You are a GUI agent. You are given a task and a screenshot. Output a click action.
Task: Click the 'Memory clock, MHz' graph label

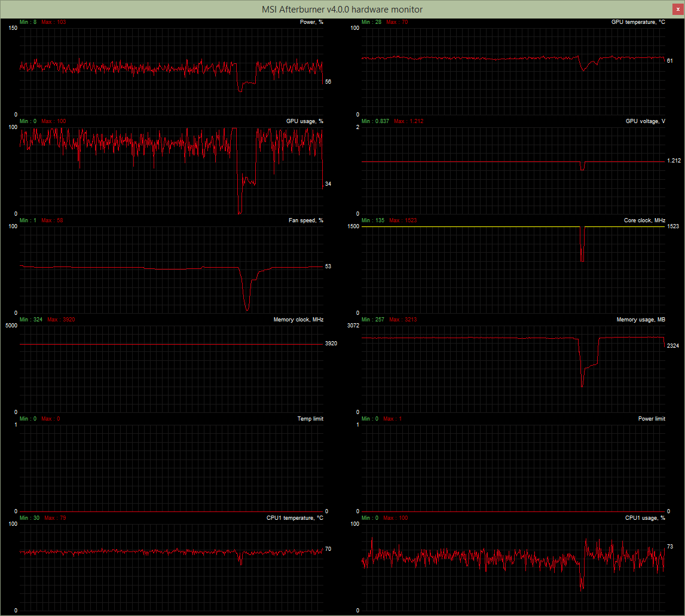pos(298,320)
